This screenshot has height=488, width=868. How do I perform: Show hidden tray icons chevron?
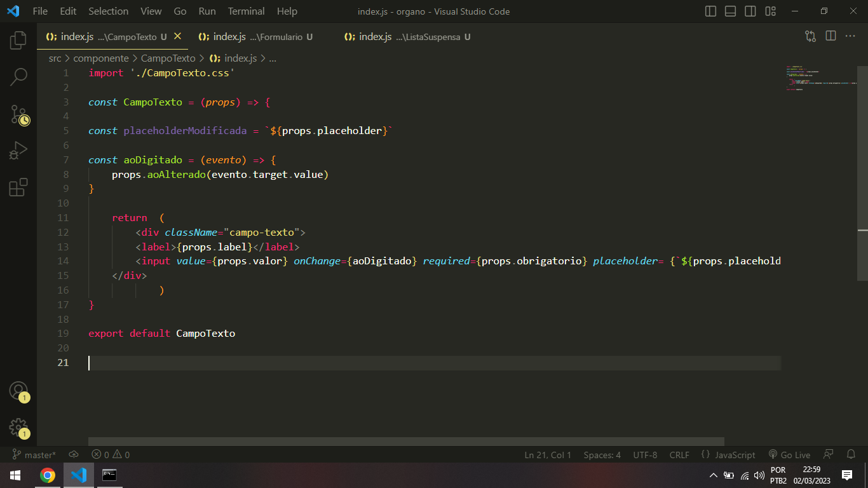coord(714,475)
